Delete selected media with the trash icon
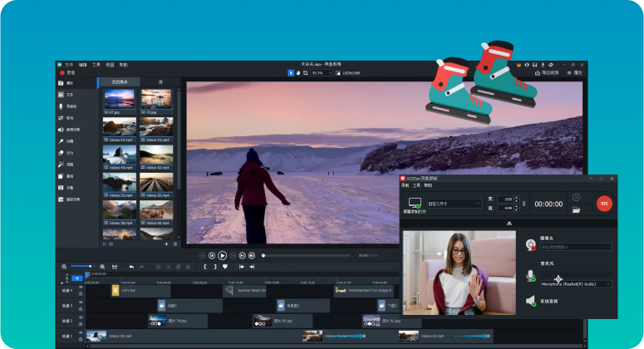Image resolution: width=644 pixels, height=349 pixels. click(x=175, y=244)
